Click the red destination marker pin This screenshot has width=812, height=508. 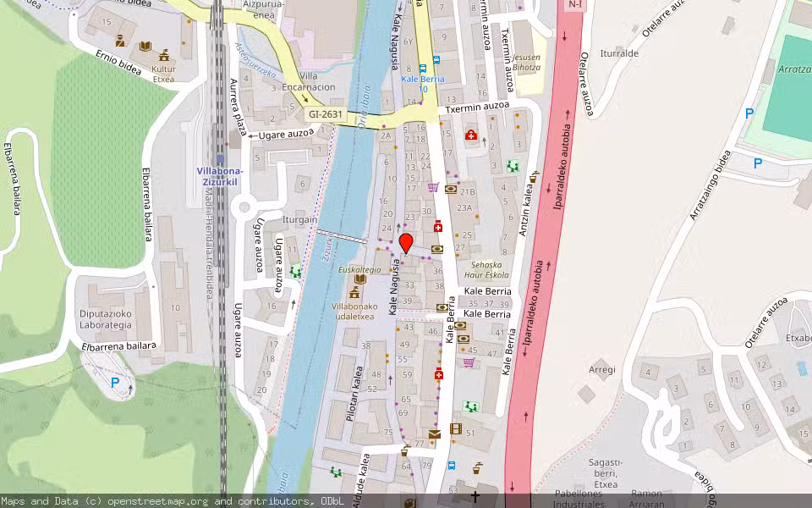406,244
